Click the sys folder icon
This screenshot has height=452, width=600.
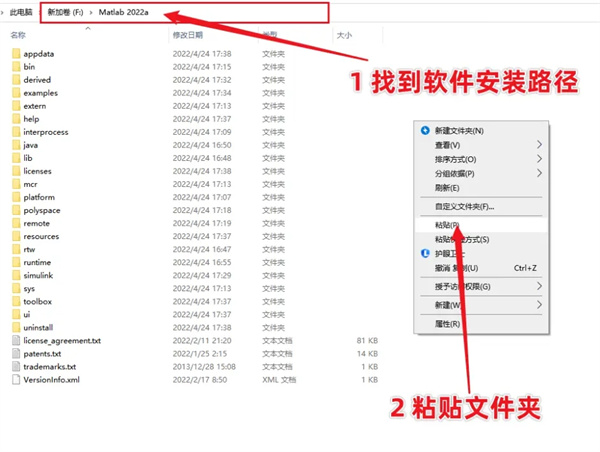tap(16, 288)
